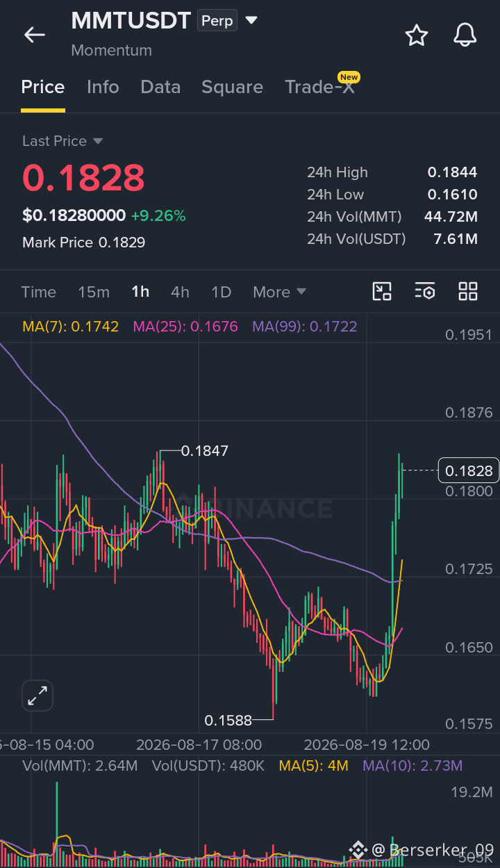Open the grid layout icon
This screenshot has width=500, height=868.
[x=468, y=291]
